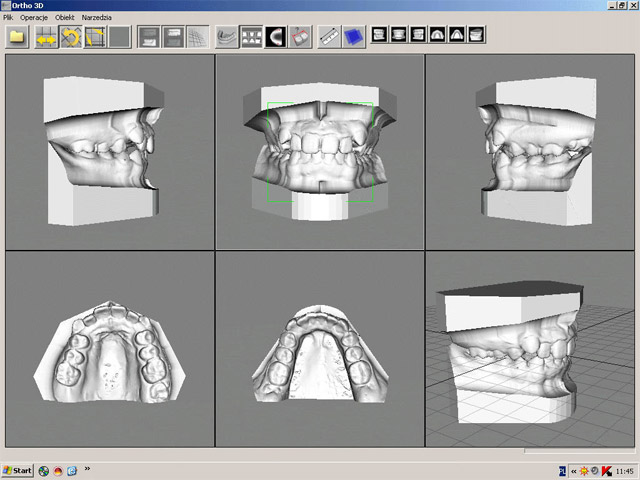Click the left side view viewport
640x480 pixels.
pyautogui.click(x=530, y=152)
